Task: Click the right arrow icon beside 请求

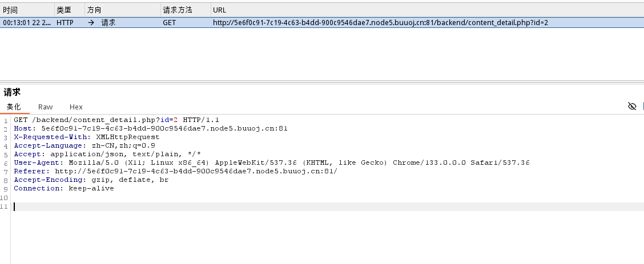Action: [91, 23]
